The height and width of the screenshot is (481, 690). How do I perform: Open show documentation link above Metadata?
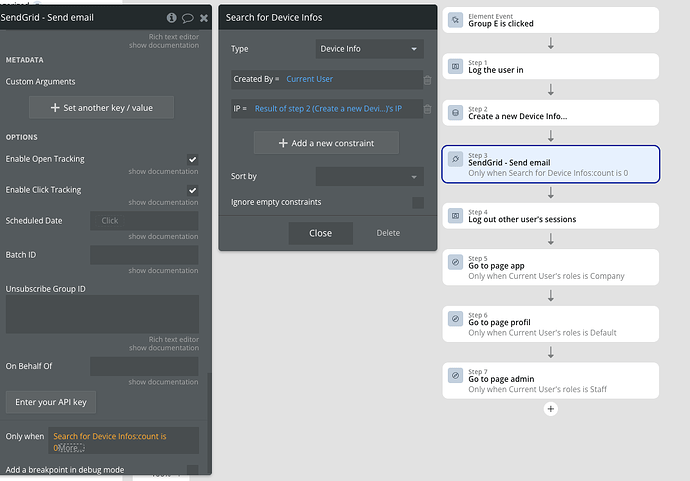coord(164,45)
